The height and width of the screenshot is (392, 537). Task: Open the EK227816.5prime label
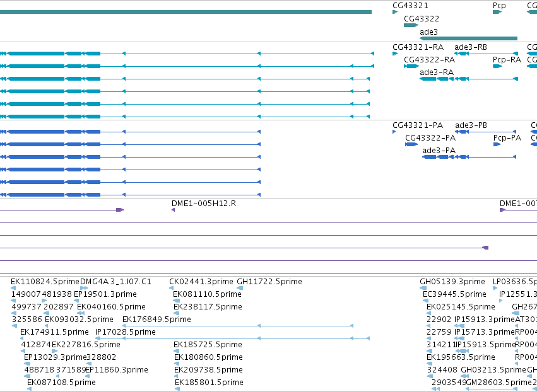86,345
